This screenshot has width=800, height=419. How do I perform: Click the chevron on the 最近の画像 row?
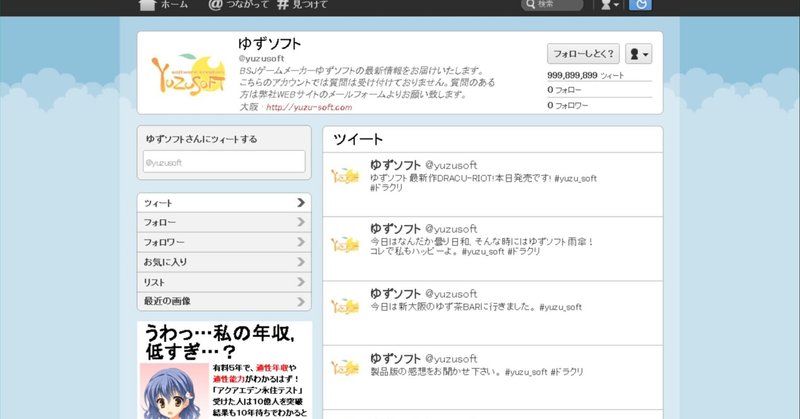(301, 302)
